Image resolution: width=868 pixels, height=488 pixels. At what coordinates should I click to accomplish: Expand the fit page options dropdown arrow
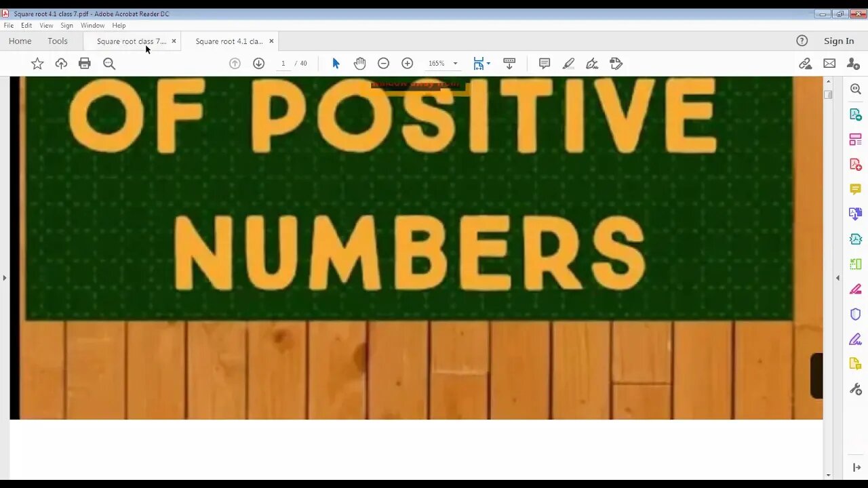click(488, 64)
